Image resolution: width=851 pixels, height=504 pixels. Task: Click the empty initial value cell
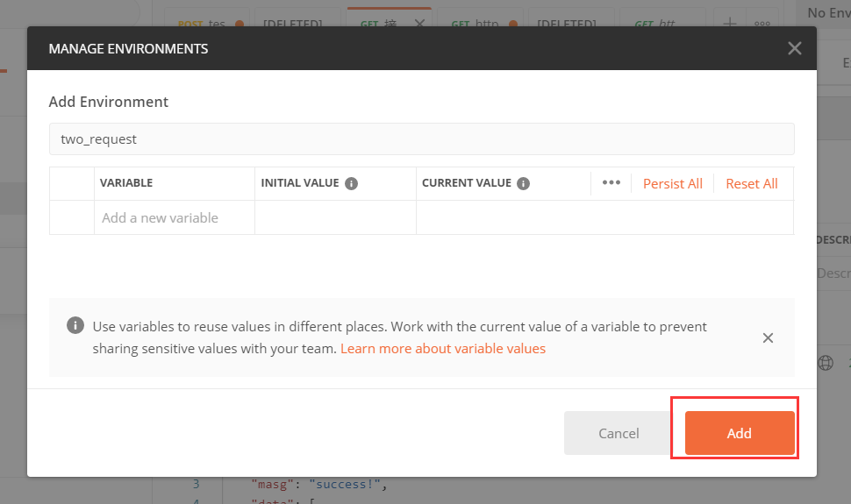click(335, 217)
